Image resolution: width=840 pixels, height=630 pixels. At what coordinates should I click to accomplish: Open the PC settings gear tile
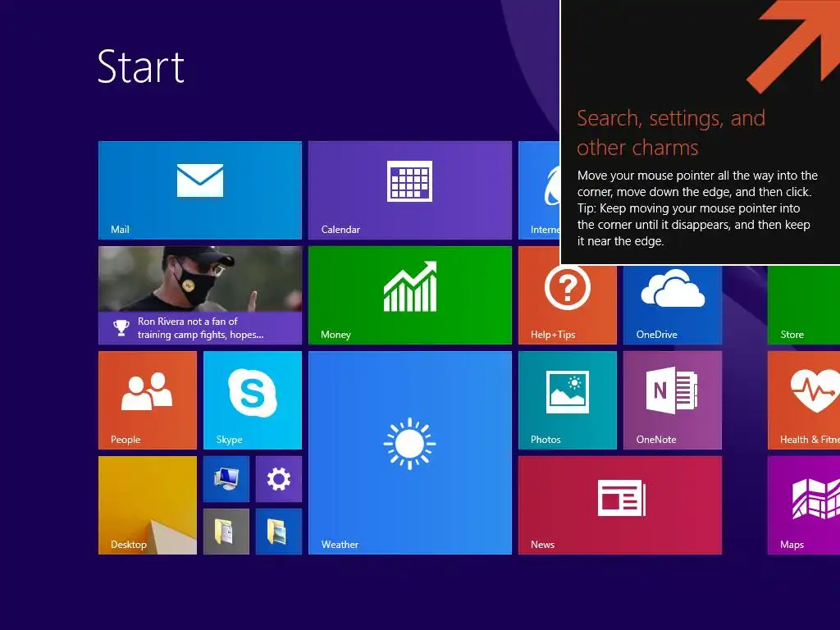point(279,479)
